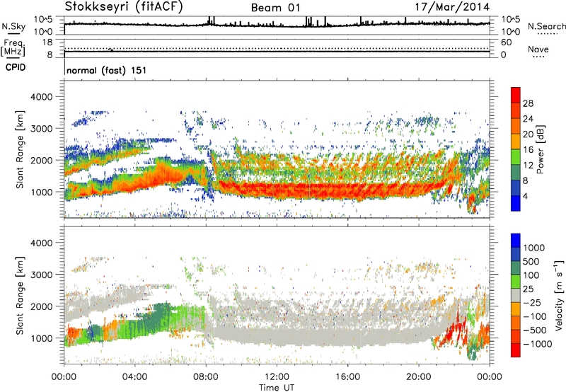Click the '28' power colorbar value
566x392 pixels.
coord(528,103)
